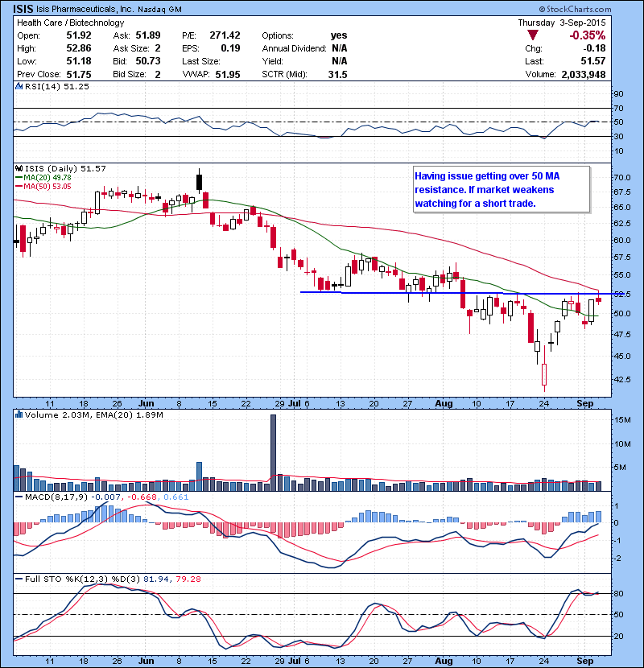Click the 15M volume axis label
This screenshot has width=644, height=668.
(x=622, y=419)
